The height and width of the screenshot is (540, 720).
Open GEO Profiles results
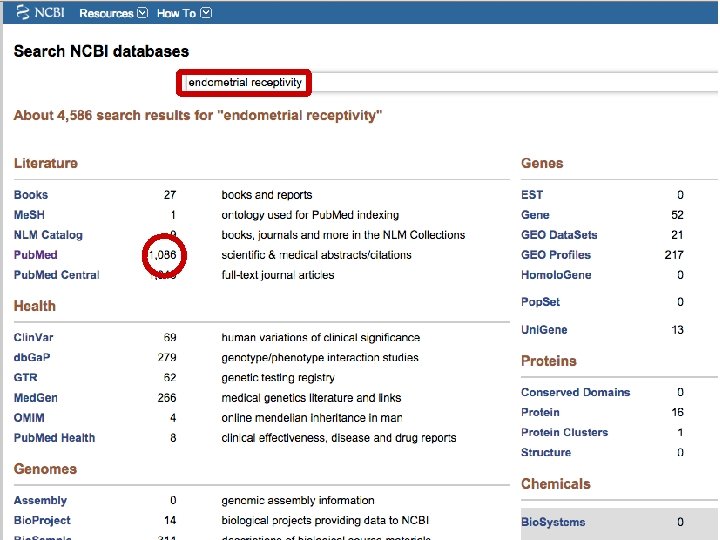[x=556, y=255]
